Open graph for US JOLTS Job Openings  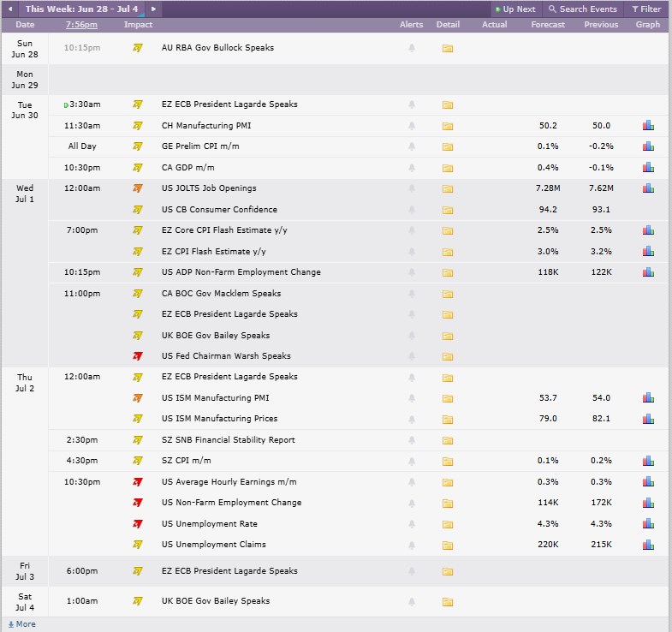648,188
